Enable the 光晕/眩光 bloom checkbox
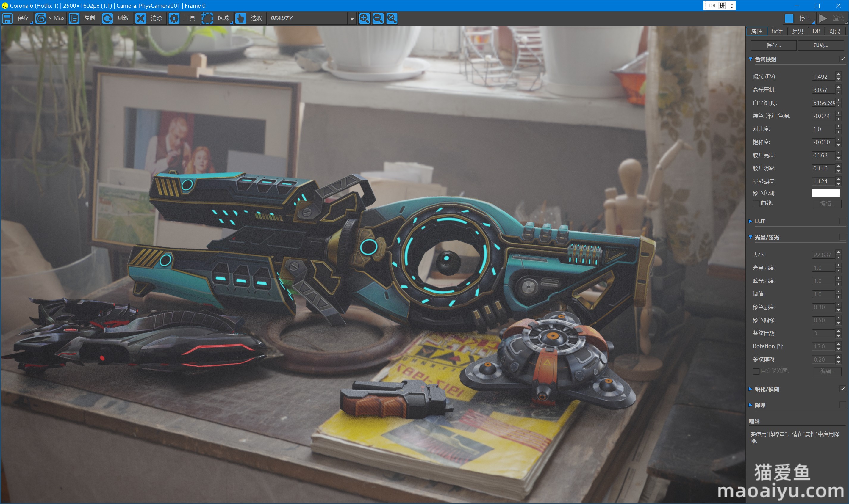The height and width of the screenshot is (504, 849). (x=842, y=237)
